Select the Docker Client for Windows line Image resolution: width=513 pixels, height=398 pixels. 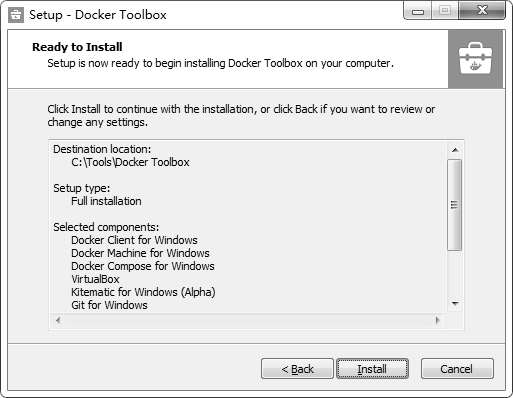(134, 240)
